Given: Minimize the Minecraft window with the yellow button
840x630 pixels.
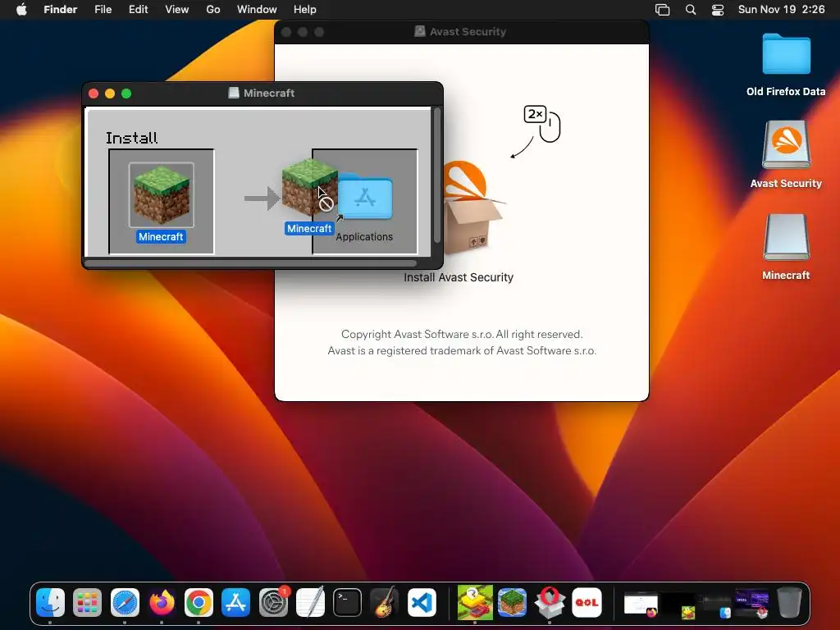Looking at the screenshot, I should click(x=110, y=94).
